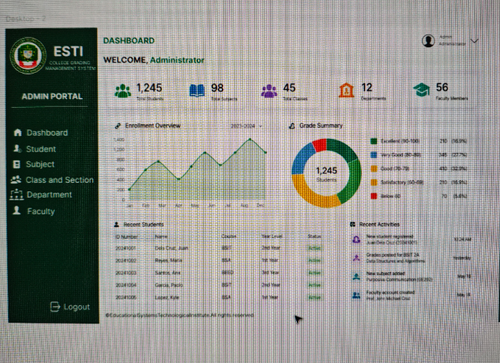This screenshot has height=363, width=500.
Task: Open the Class and Section menu item
Action: (x=52, y=180)
